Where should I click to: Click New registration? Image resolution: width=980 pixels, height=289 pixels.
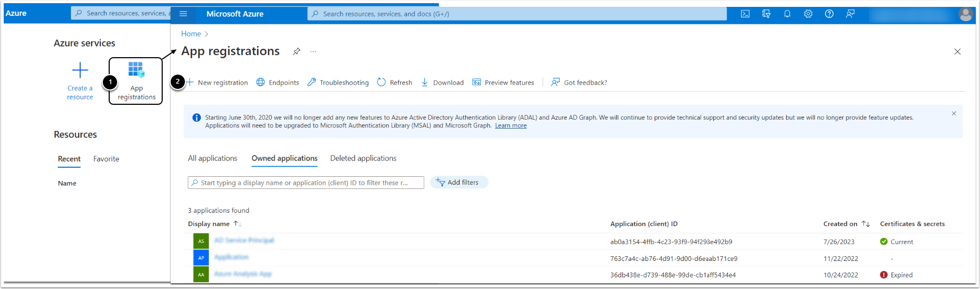coord(217,83)
